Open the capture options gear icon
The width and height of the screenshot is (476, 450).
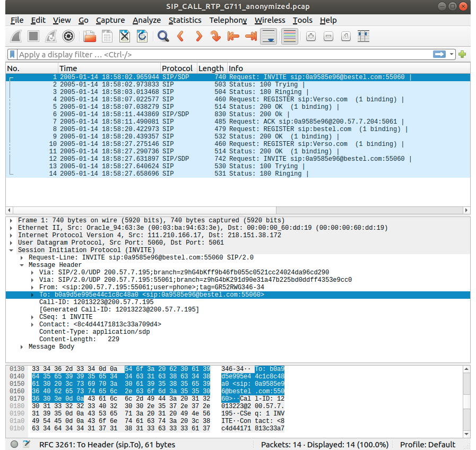(68, 37)
